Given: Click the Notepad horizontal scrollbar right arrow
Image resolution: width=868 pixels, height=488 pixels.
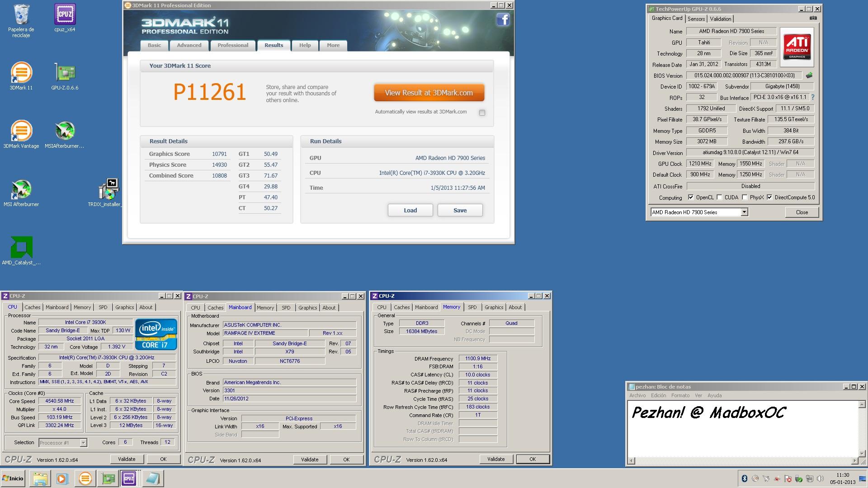Looking at the screenshot, I should point(854,460).
